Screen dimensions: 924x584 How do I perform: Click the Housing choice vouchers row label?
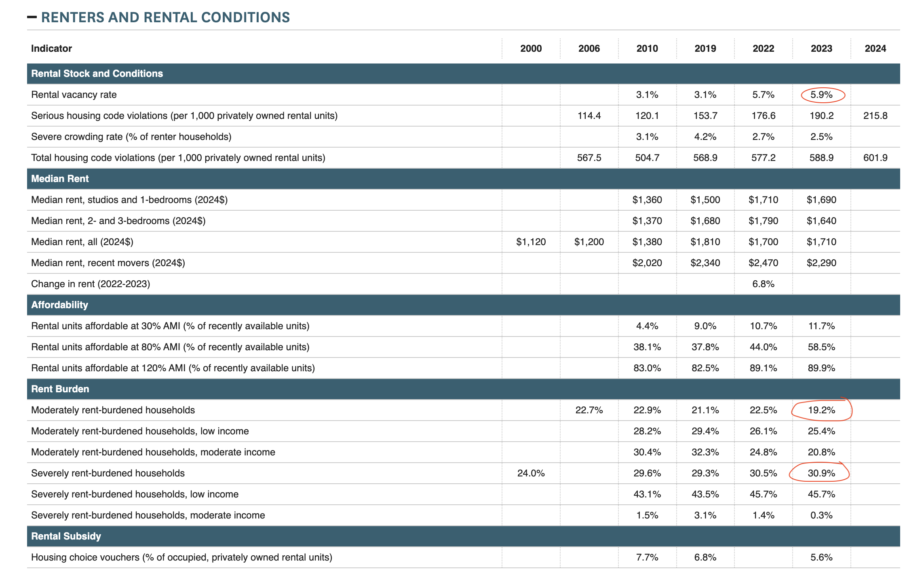click(x=181, y=557)
